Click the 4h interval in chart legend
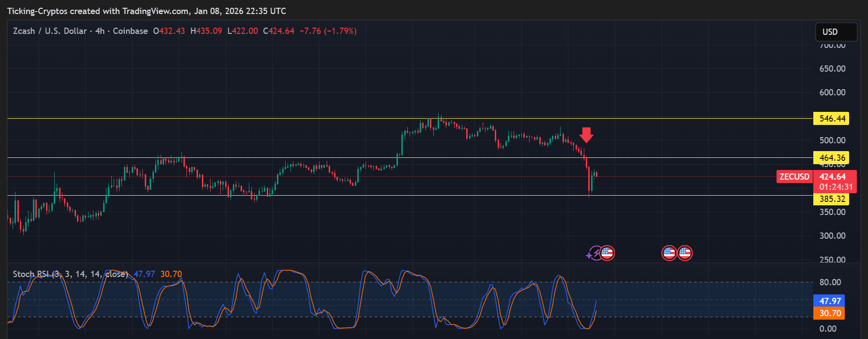This screenshot has width=868, height=339. 100,31
